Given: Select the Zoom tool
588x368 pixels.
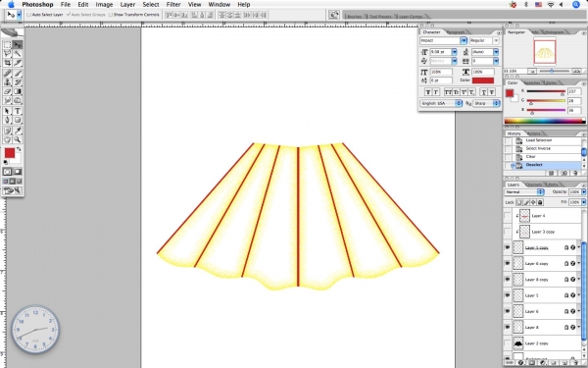Looking at the screenshot, I should [x=18, y=139].
